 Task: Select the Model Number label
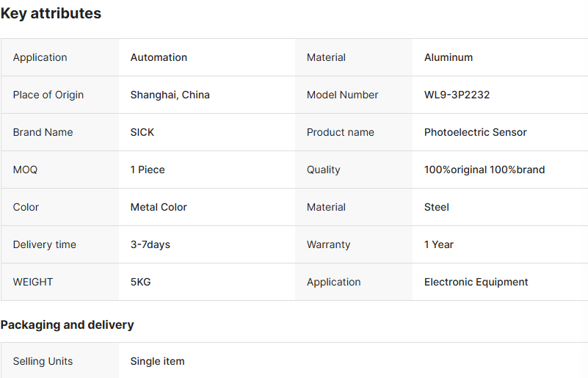click(342, 95)
